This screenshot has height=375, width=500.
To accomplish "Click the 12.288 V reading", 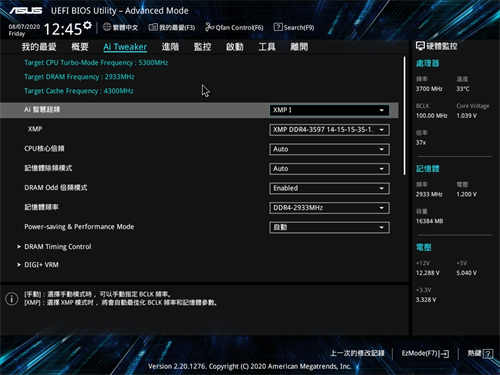I will (x=428, y=273).
